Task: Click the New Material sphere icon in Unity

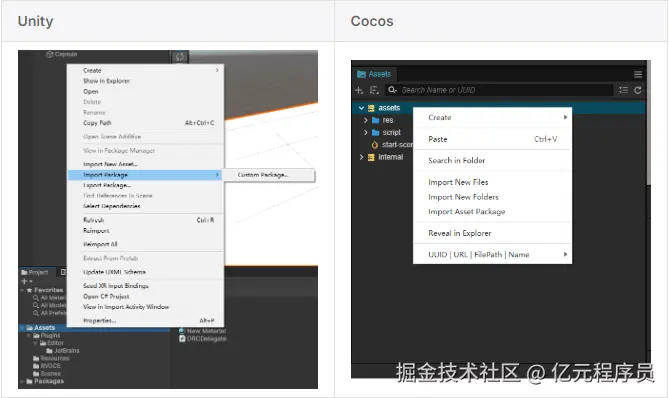Action: point(182,331)
